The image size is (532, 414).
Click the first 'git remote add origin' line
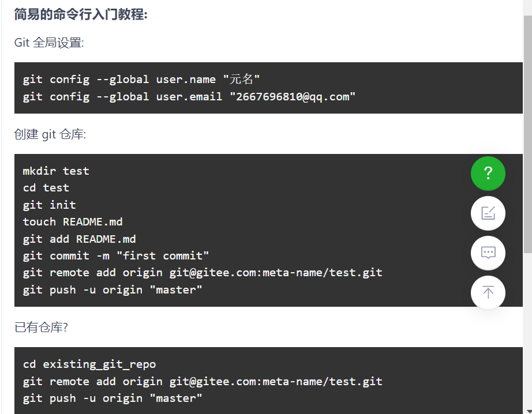coord(203,272)
